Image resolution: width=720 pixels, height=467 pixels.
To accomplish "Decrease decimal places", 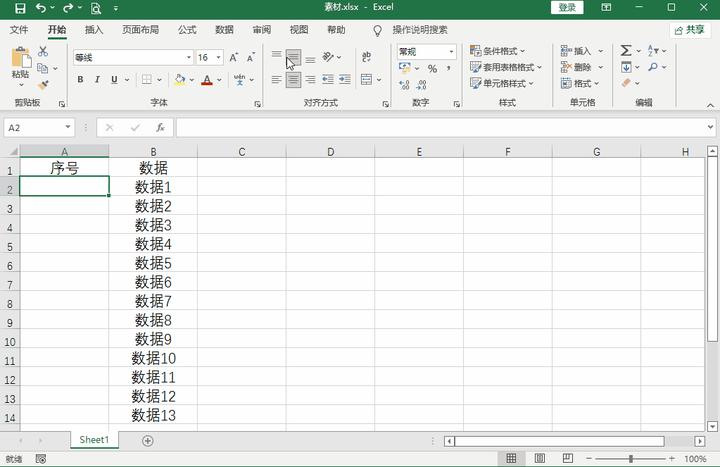I will pos(422,85).
